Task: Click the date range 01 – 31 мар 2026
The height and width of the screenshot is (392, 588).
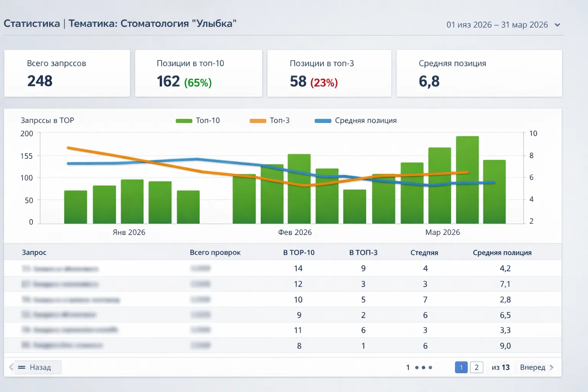Action: pos(497,25)
